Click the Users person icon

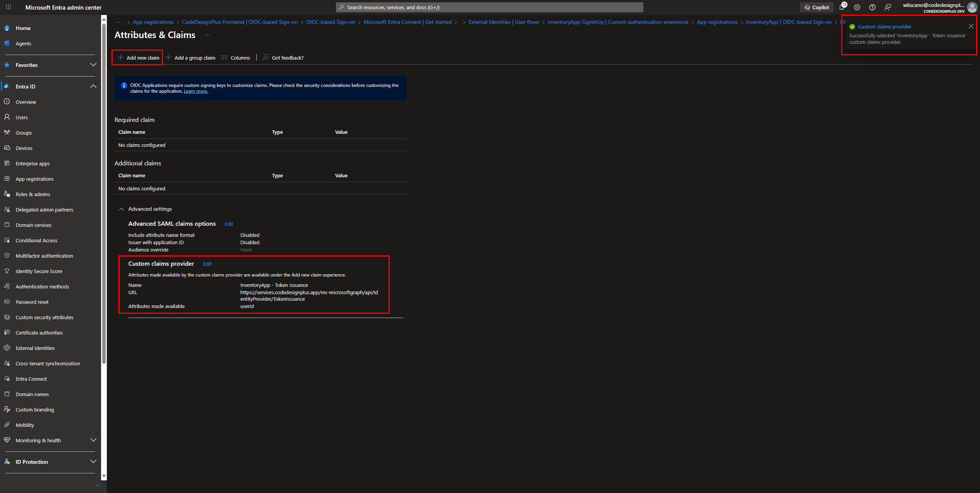(7, 117)
